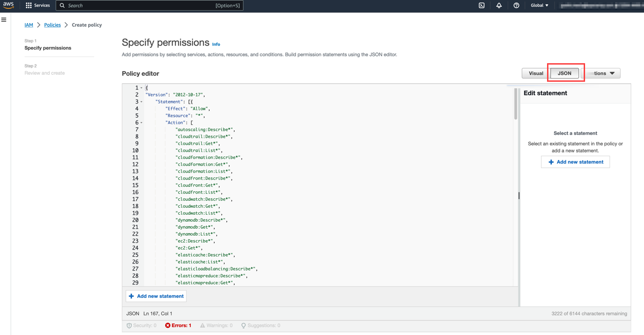Image resolution: width=644 pixels, height=335 pixels.
Task: Click the plus icon in the bottom Add new statement button
Action: coord(131,296)
